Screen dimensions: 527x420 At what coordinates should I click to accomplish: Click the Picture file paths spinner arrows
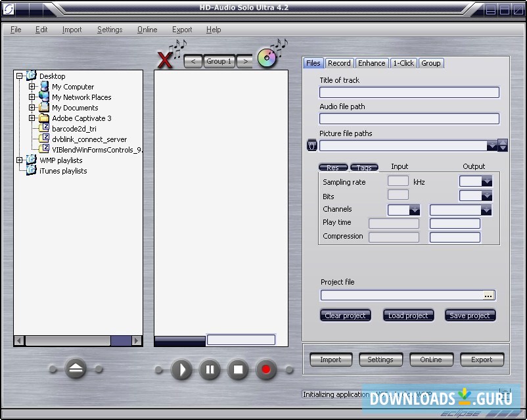point(503,145)
